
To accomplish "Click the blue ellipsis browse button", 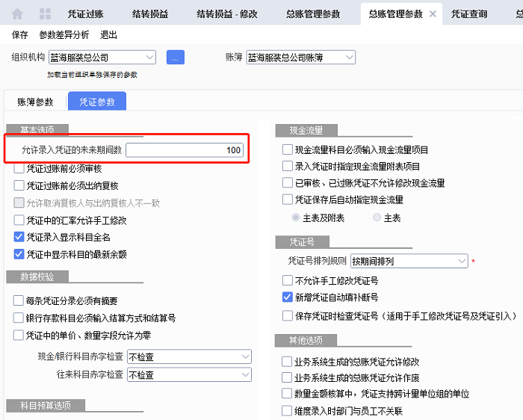I will [x=176, y=58].
